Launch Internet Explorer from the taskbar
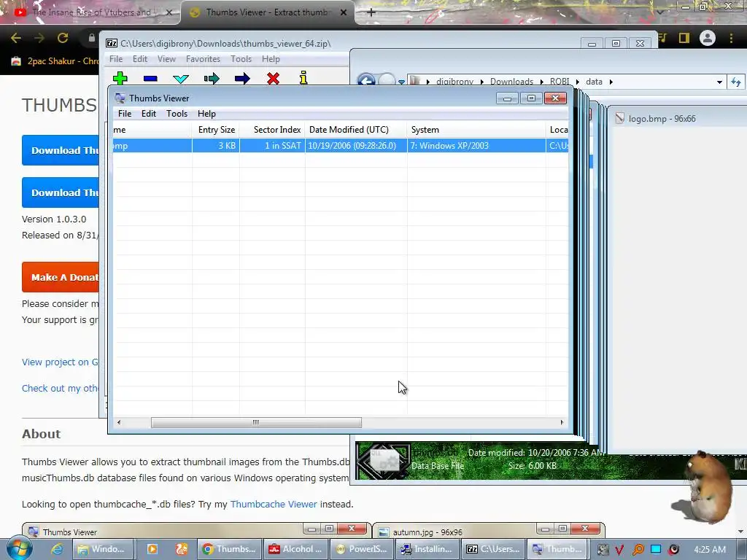747x560 pixels. tap(57, 549)
